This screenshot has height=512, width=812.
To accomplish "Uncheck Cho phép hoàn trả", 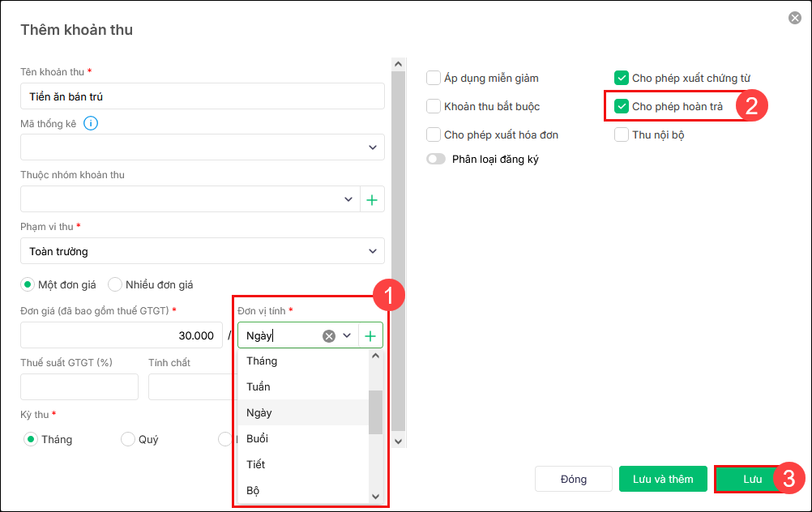I will [x=622, y=106].
